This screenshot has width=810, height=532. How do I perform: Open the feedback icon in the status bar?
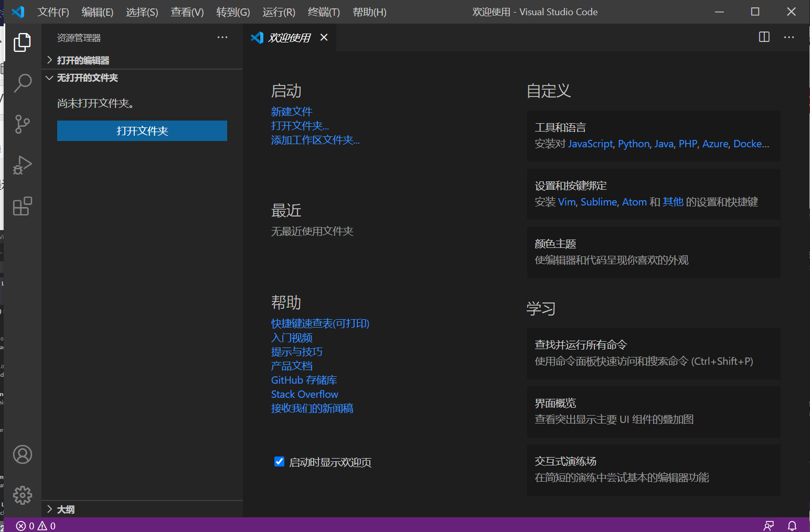[x=769, y=526]
